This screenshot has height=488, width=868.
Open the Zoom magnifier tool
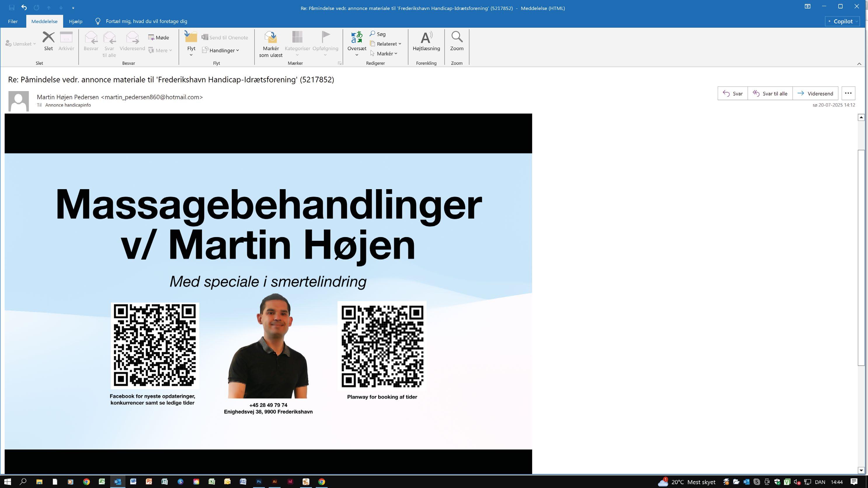pos(457,37)
